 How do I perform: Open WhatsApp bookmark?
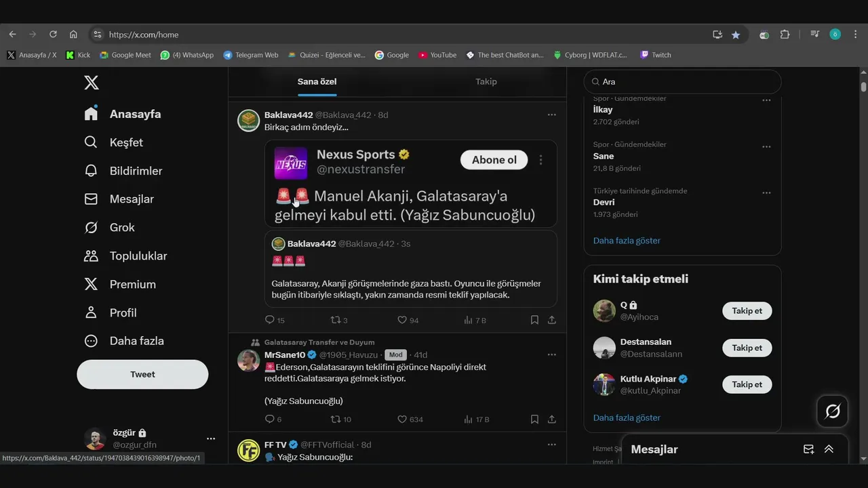[187, 55]
